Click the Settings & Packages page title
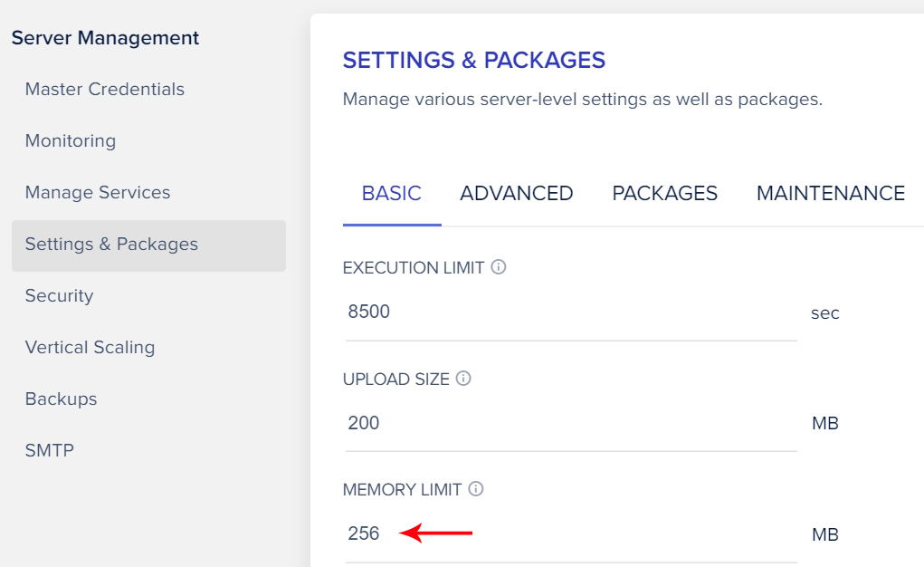924x567 pixels. [x=474, y=60]
